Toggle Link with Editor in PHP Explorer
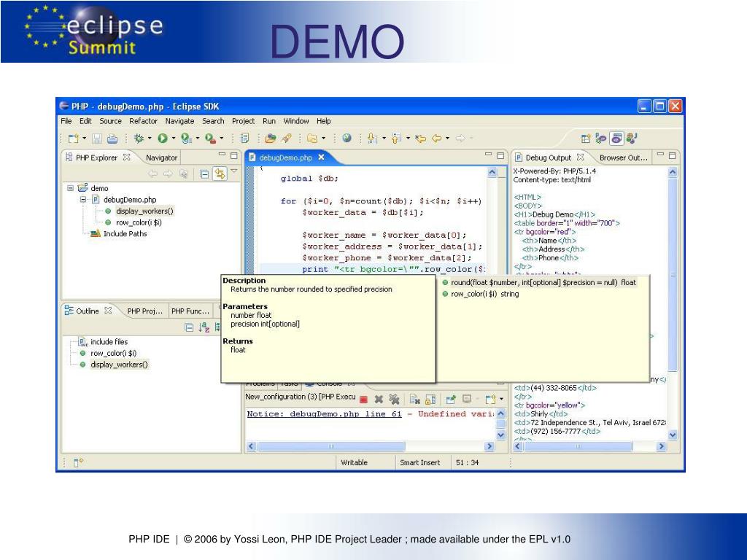The image size is (747, 560). 220,174
